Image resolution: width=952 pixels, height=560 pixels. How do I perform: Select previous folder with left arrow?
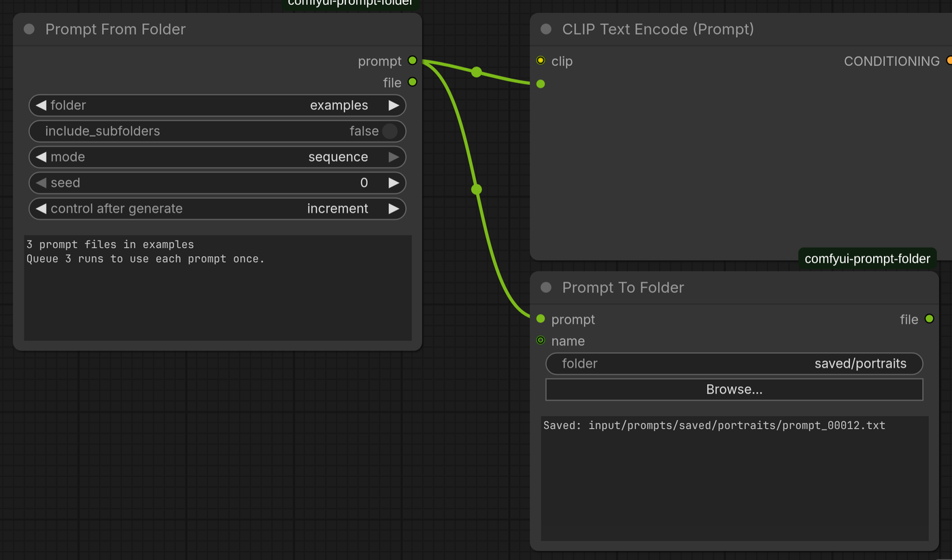(x=41, y=105)
